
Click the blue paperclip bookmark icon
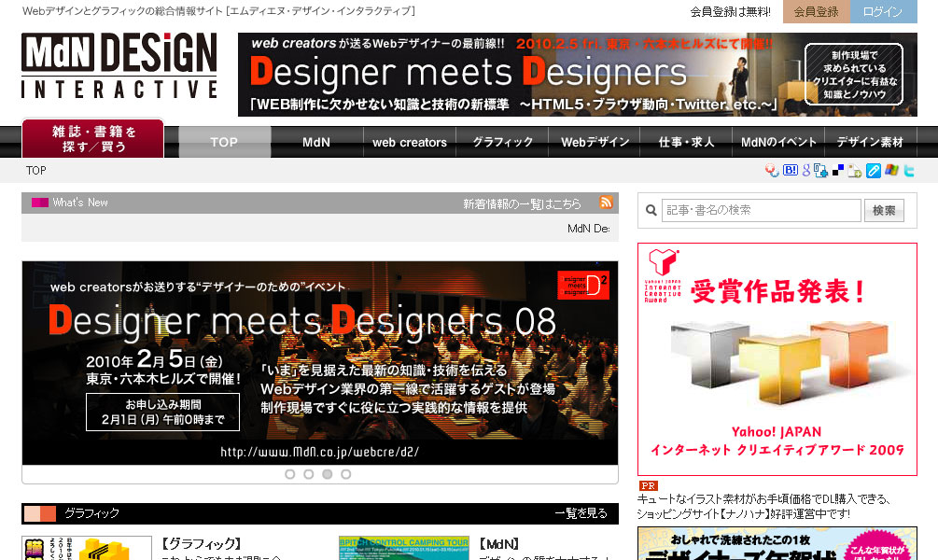click(874, 171)
